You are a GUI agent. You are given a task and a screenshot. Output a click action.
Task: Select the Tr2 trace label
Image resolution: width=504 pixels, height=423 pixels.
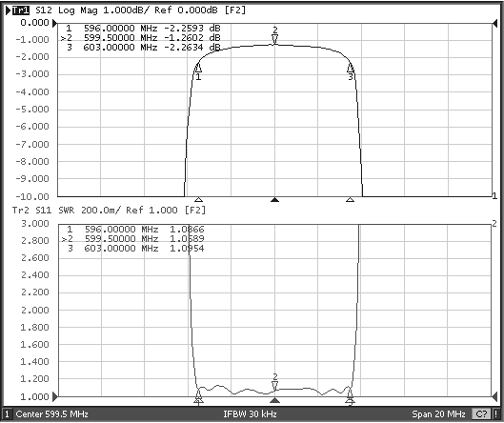tap(21, 211)
